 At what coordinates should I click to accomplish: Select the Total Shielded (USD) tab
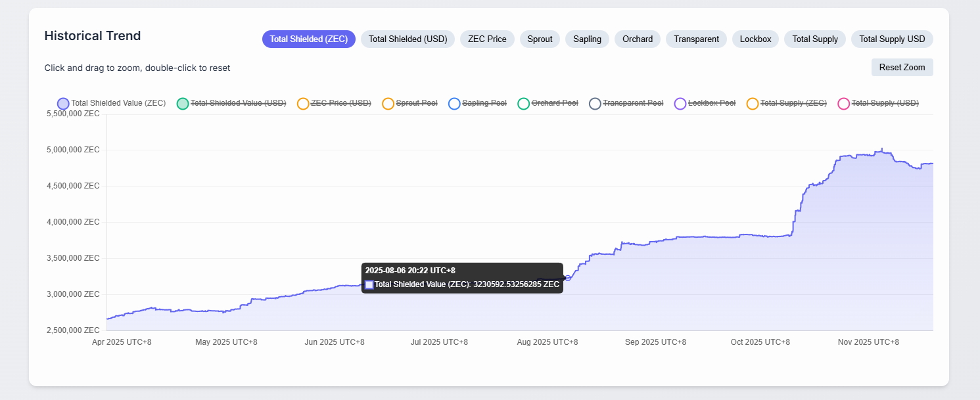(408, 39)
